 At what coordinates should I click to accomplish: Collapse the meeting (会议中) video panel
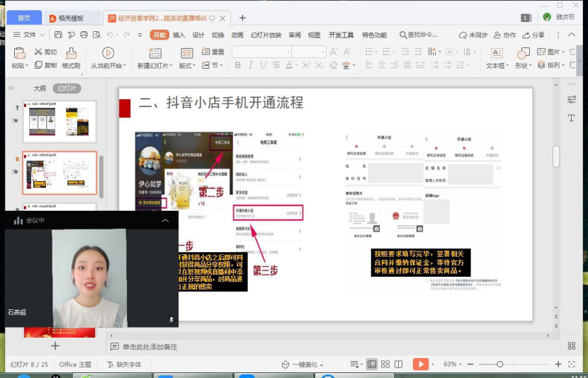[165, 220]
